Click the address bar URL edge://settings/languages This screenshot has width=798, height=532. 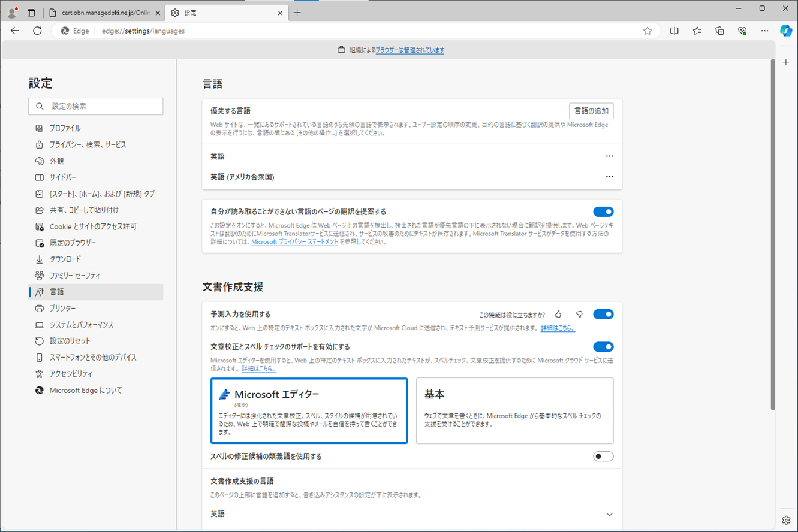pos(143,31)
